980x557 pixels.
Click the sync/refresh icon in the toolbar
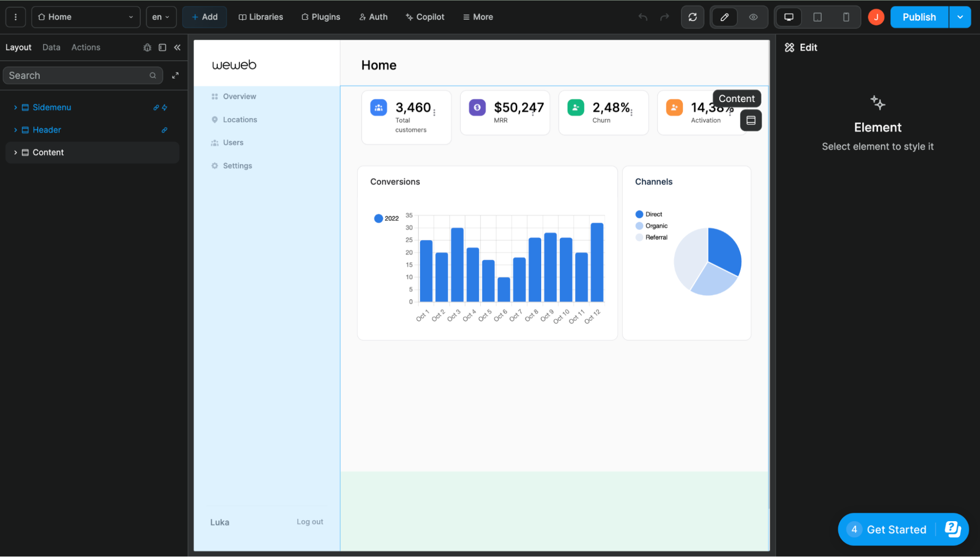point(692,17)
